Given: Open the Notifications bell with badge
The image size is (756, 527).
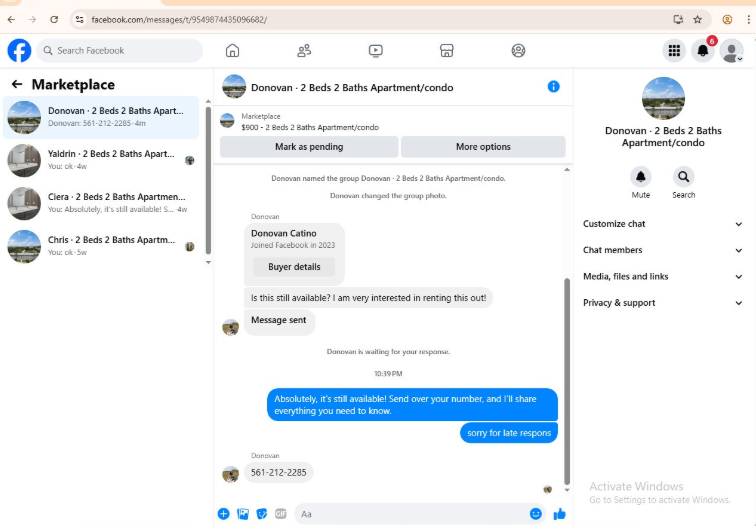Looking at the screenshot, I should [703, 51].
